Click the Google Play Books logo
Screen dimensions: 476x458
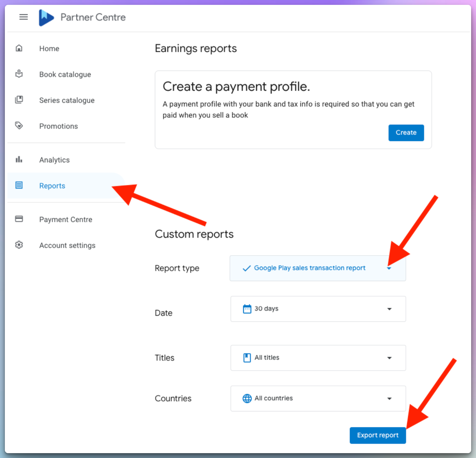point(46,17)
